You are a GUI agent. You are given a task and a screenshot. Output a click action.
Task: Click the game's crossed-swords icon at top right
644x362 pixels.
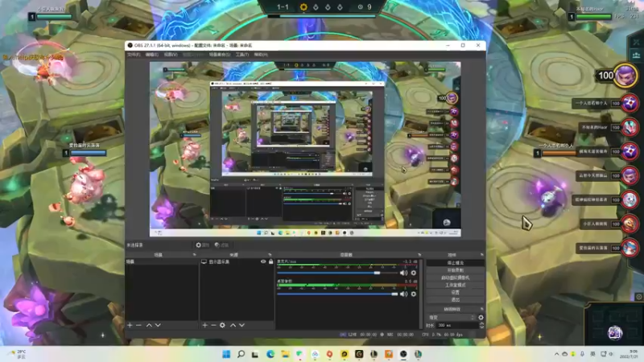coord(636,43)
